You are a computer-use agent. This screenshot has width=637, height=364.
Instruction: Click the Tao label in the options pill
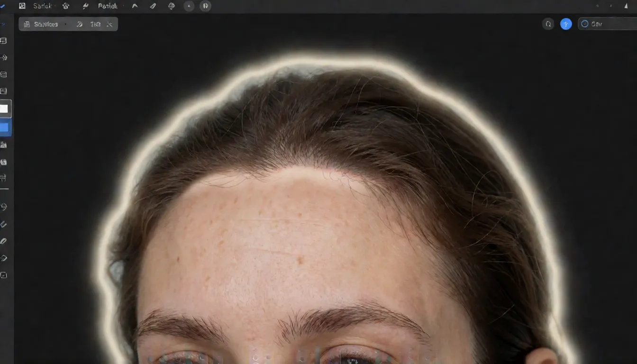tap(95, 24)
